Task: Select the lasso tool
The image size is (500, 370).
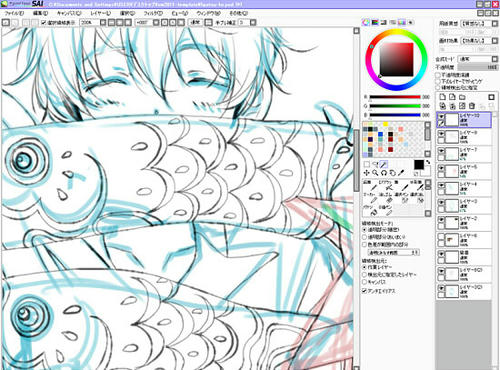Action: 376,164
